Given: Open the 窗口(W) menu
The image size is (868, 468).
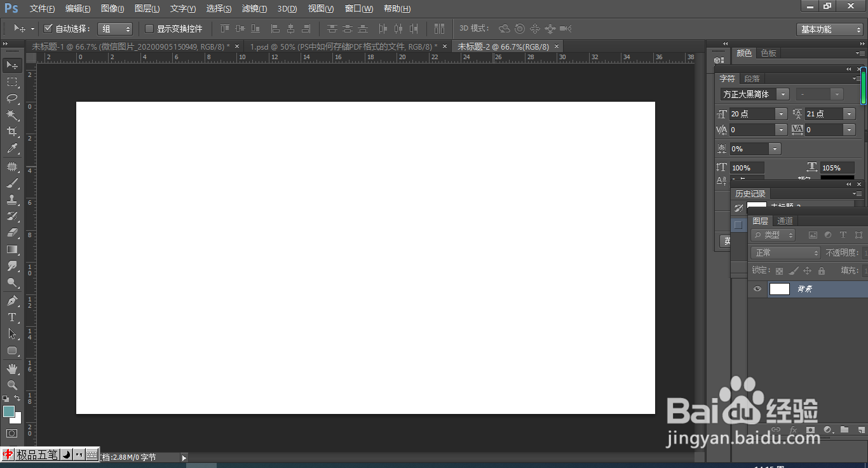Looking at the screenshot, I should [359, 9].
